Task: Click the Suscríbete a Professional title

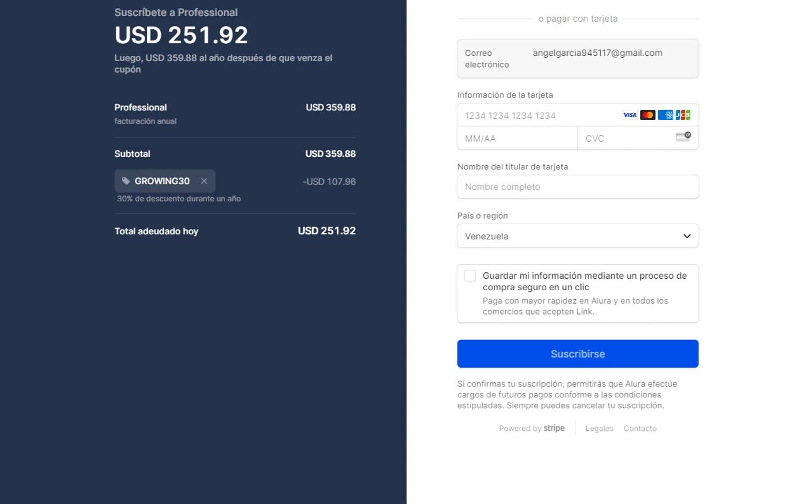Action: coord(176,12)
